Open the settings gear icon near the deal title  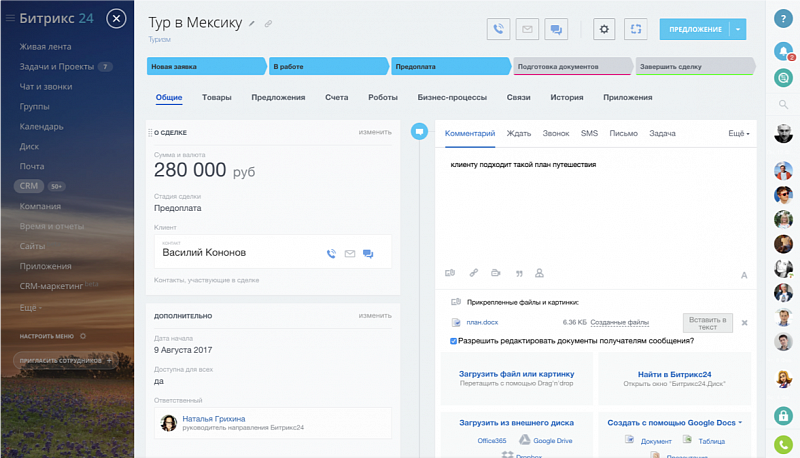tap(604, 29)
